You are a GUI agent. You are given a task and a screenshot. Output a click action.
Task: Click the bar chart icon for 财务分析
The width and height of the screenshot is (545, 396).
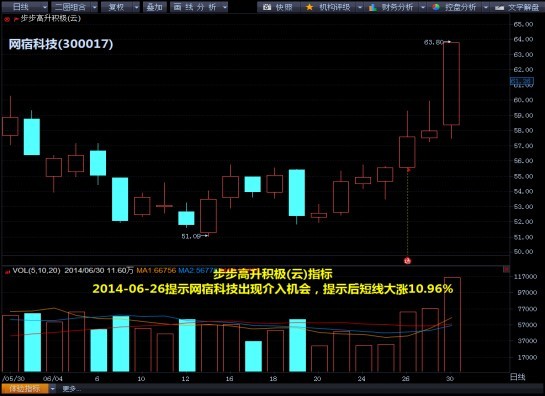tap(373, 7)
